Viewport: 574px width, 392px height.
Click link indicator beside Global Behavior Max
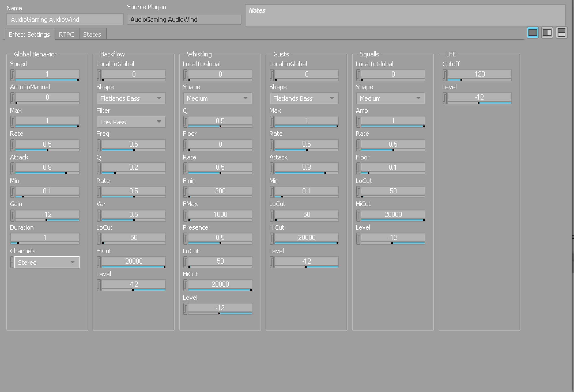[12, 121]
